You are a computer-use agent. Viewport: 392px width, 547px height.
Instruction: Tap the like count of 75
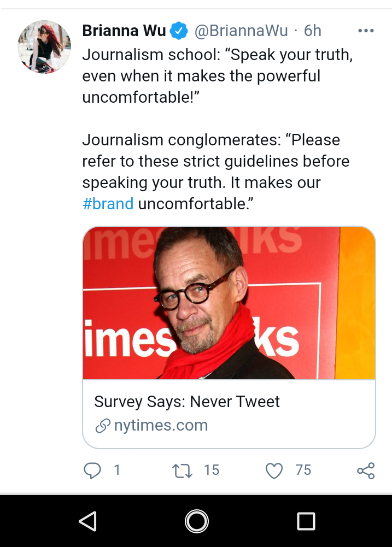click(x=303, y=470)
